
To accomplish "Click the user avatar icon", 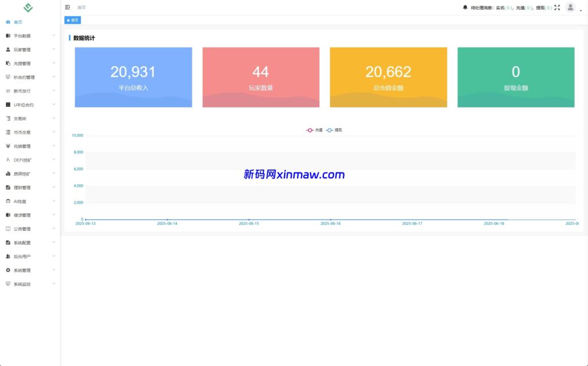I will point(570,7).
